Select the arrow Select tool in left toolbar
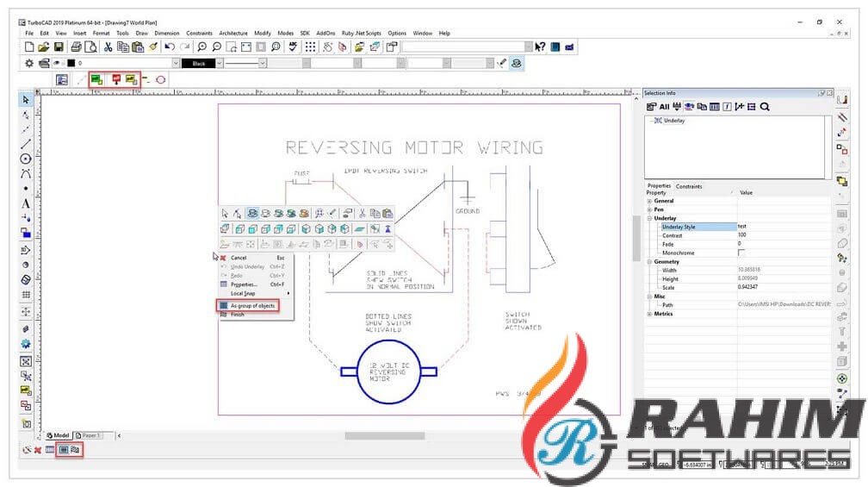 (x=26, y=100)
